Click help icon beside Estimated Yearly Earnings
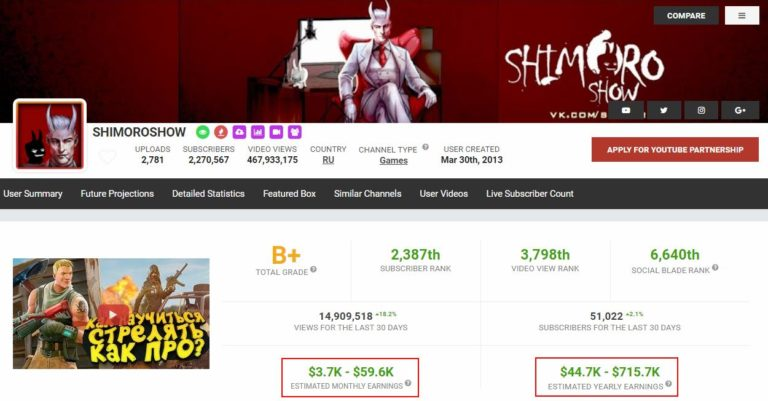Screen dimensions: 768x401 pyautogui.click(x=669, y=384)
